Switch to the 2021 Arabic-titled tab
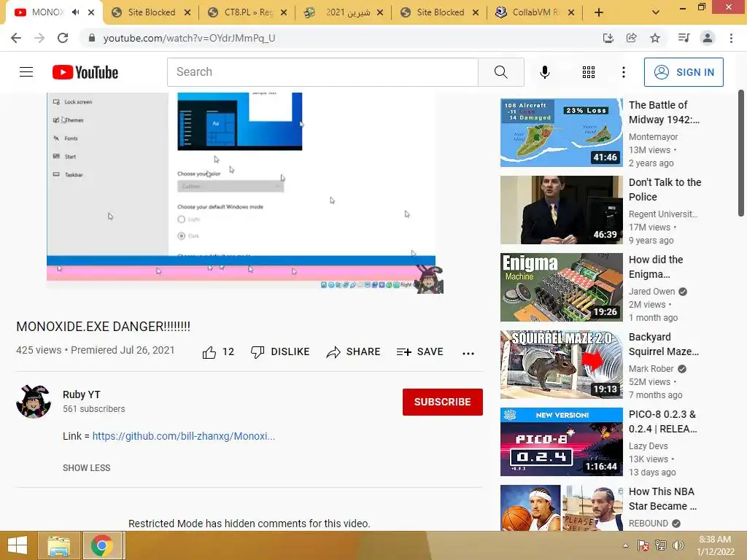The width and height of the screenshot is (747, 560). (x=344, y=12)
